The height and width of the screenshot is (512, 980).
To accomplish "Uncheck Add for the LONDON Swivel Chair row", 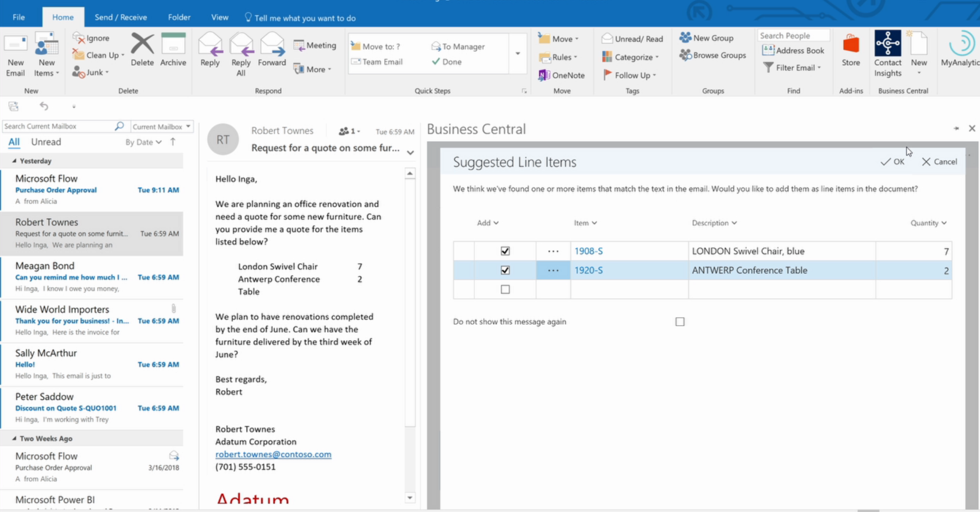I will pos(505,251).
